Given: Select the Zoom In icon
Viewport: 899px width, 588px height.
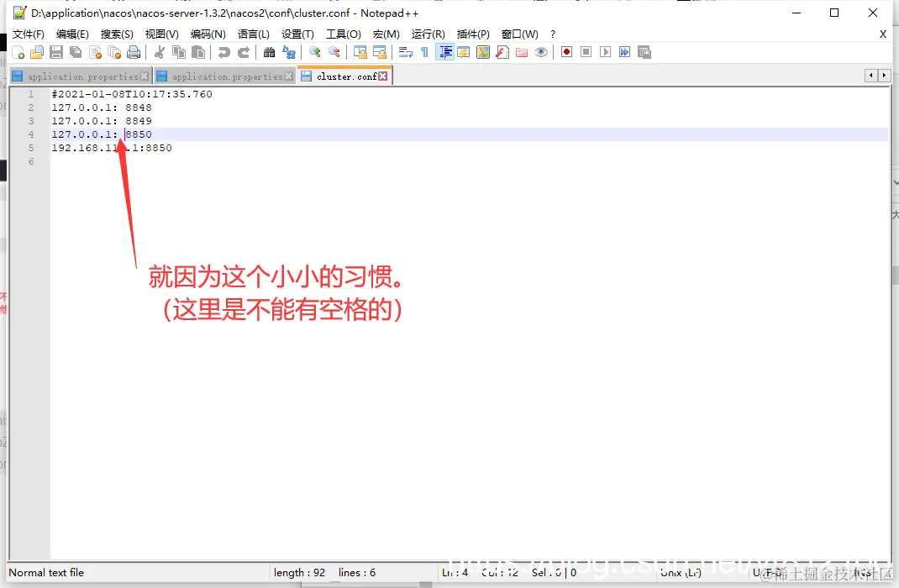Looking at the screenshot, I should pos(315,52).
